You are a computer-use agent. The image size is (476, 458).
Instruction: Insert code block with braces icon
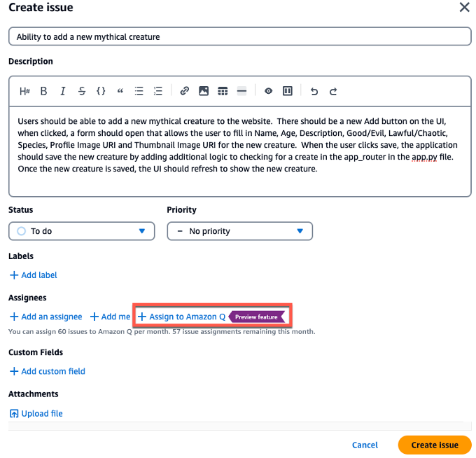(x=101, y=91)
